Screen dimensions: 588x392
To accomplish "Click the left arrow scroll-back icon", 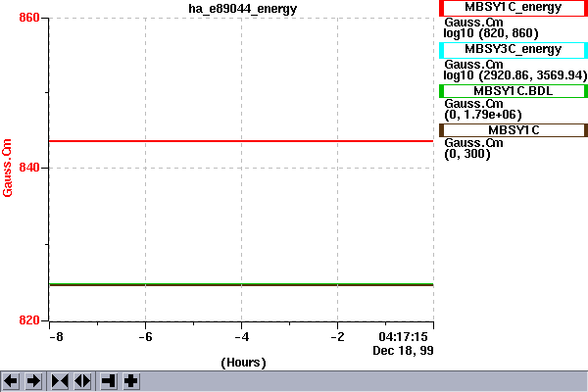I will 12,380.
